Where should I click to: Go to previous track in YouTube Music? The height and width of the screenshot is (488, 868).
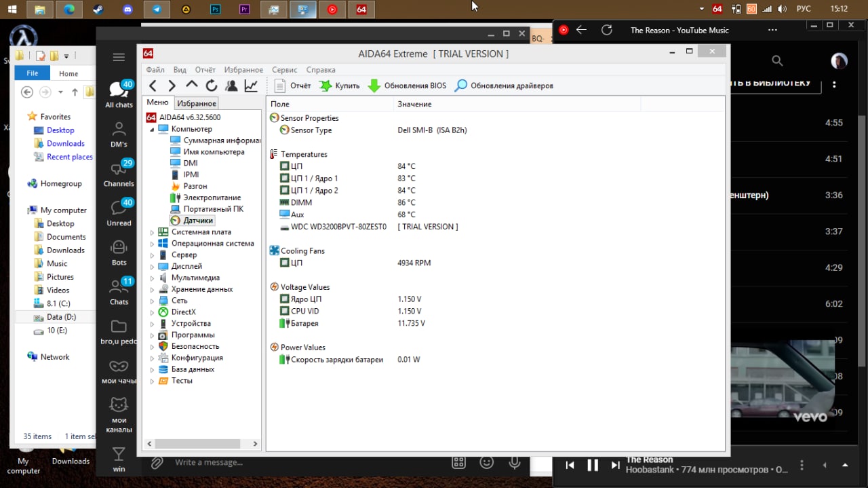570,465
